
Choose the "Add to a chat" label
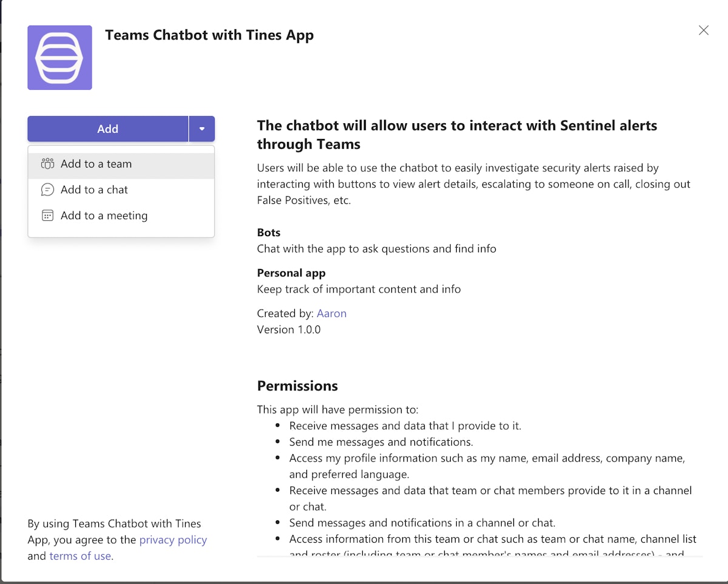[94, 190]
